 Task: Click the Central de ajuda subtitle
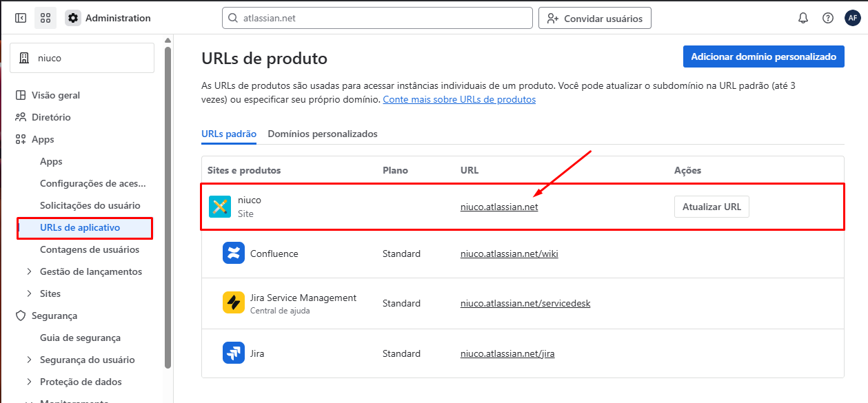(x=280, y=311)
